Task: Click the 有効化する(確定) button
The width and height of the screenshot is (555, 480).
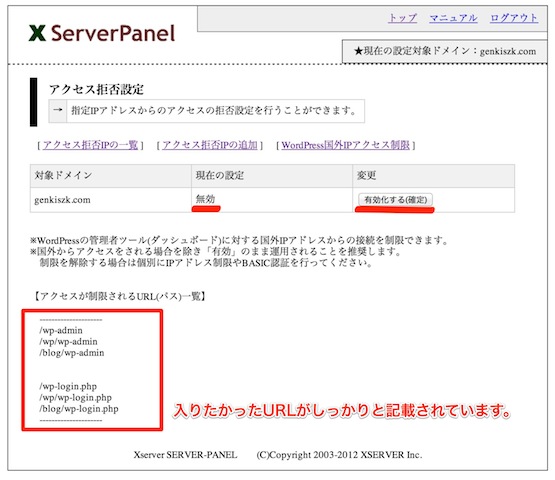Action: pyautogui.click(x=395, y=200)
